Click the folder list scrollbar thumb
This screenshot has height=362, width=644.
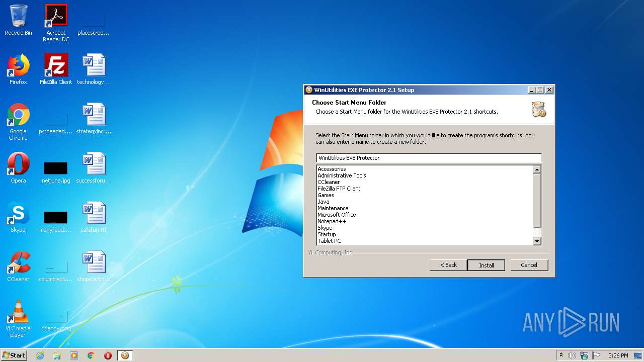[x=537, y=201]
